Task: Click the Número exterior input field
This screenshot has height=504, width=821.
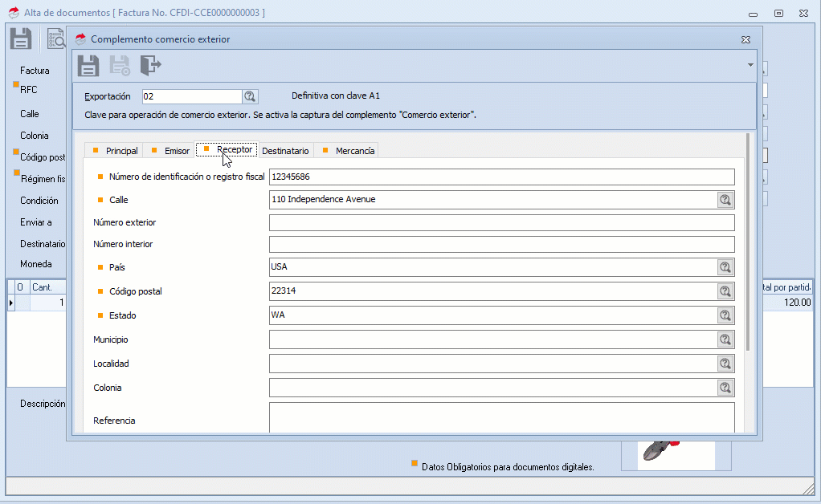Action: click(501, 222)
